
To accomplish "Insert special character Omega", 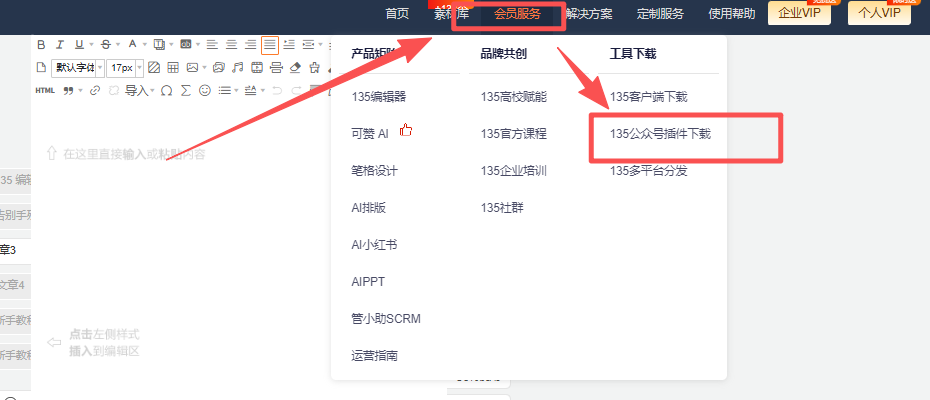I will pos(167,90).
